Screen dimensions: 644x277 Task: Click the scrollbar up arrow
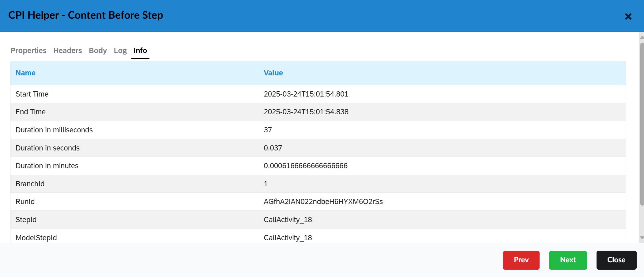[x=642, y=37]
